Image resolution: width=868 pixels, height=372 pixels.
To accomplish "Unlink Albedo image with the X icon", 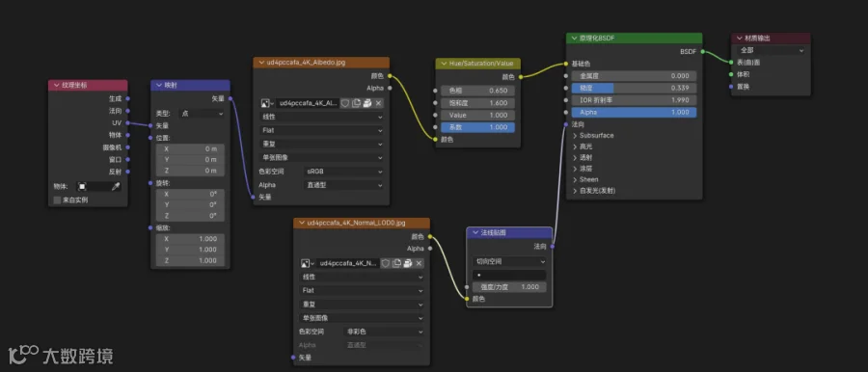I will tap(379, 103).
